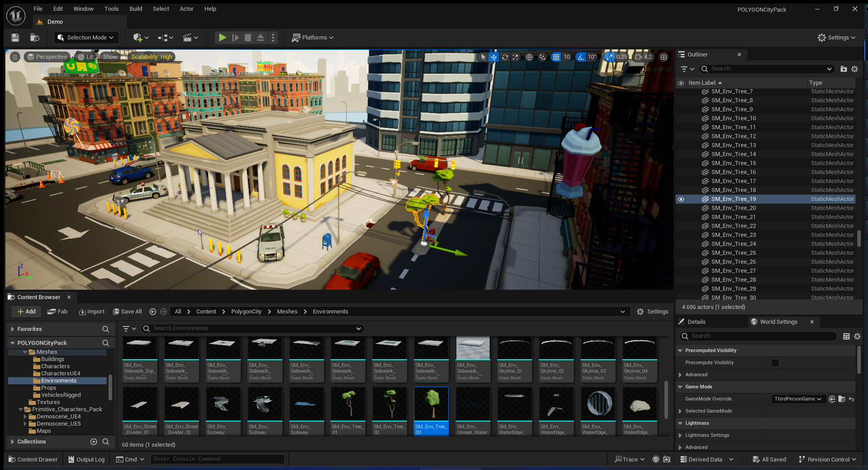Click the Enter Console Command field
The width and height of the screenshot is (868, 470).
coord(217,459)
